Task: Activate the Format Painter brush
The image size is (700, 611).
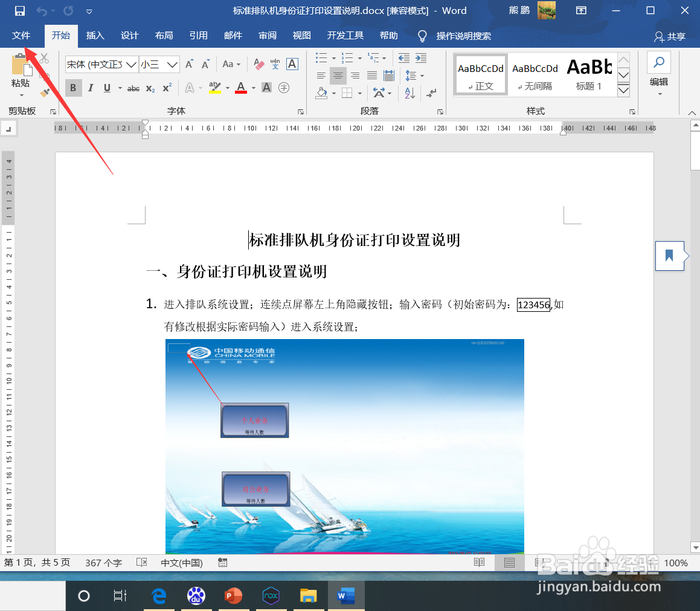Action: [44, 92]
